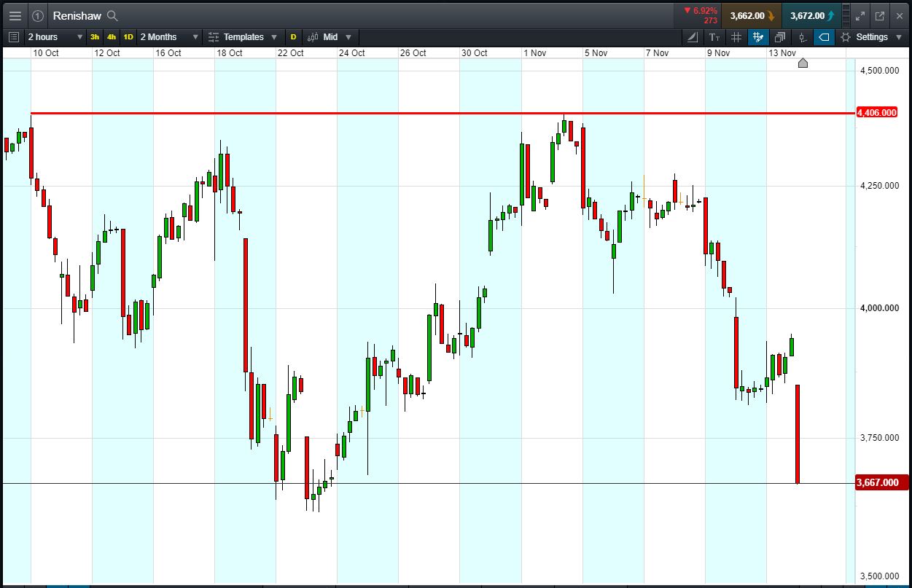Toggle the grid edit drawing mode
Viewport: 912px width, 588px height.
[758, 37]
